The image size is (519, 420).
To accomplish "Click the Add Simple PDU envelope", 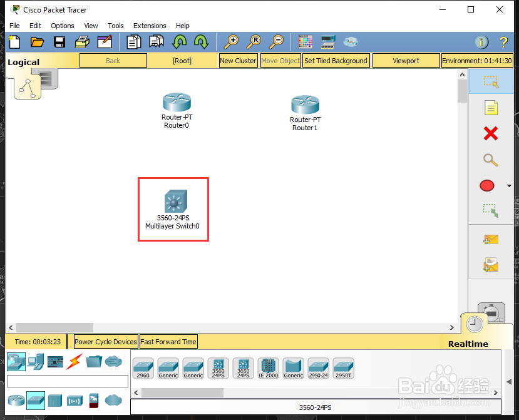I will pos(491,239).
